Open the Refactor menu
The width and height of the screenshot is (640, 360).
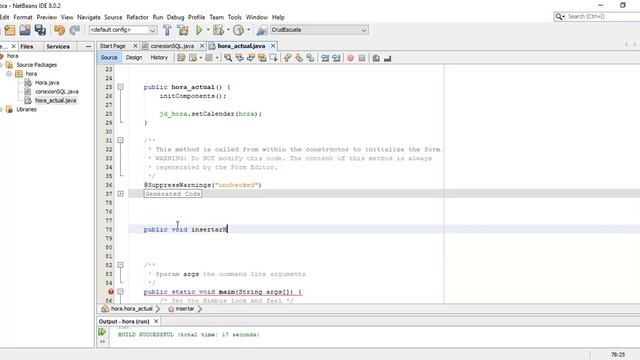(x=137, y=17)
